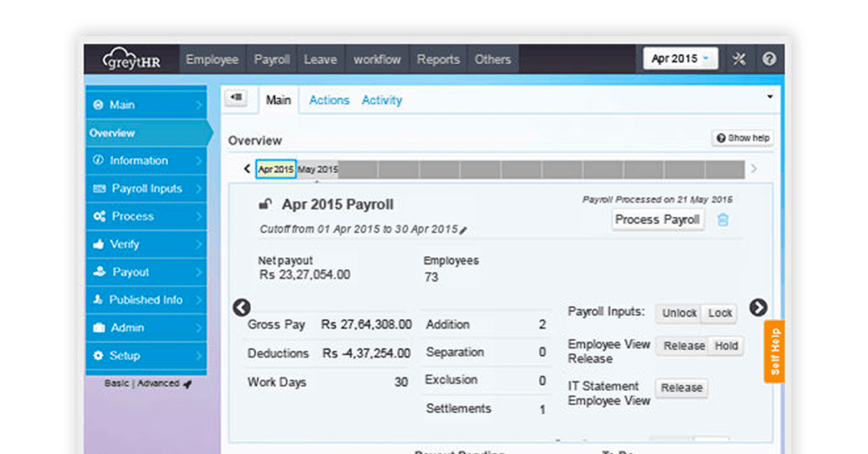Switch to the Activity tab
Image resolution: width=868 pixels, height=454 pixels.
[x=381, y=100]
